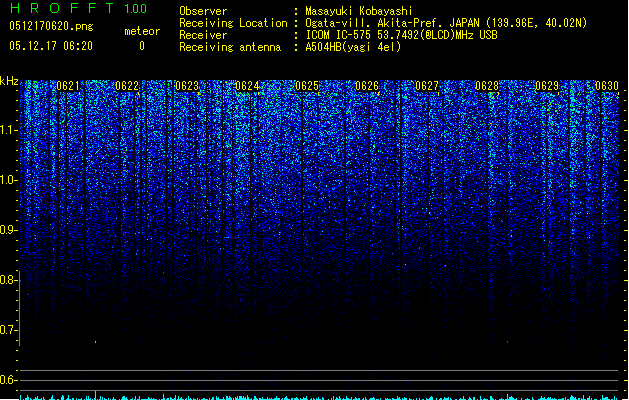This screenshot has height=400, width=629.
Task: Click the meteor count label
Action: (x=142, y=31)
